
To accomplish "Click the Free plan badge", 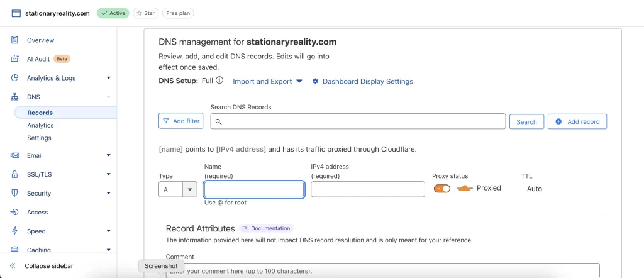I will click(178, 13).
